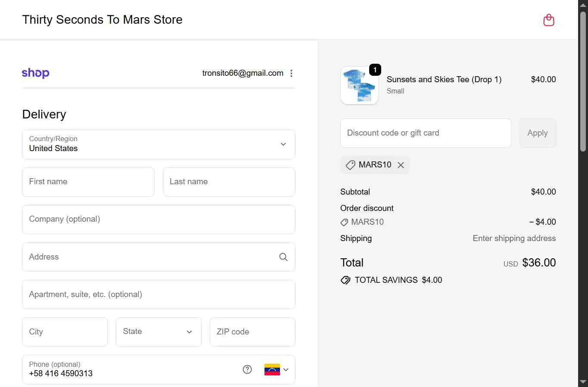Remove the MARS10 discount code
The width and height of the screenshot is (588, 387).
pyautogui.click(x=401, y=165)
